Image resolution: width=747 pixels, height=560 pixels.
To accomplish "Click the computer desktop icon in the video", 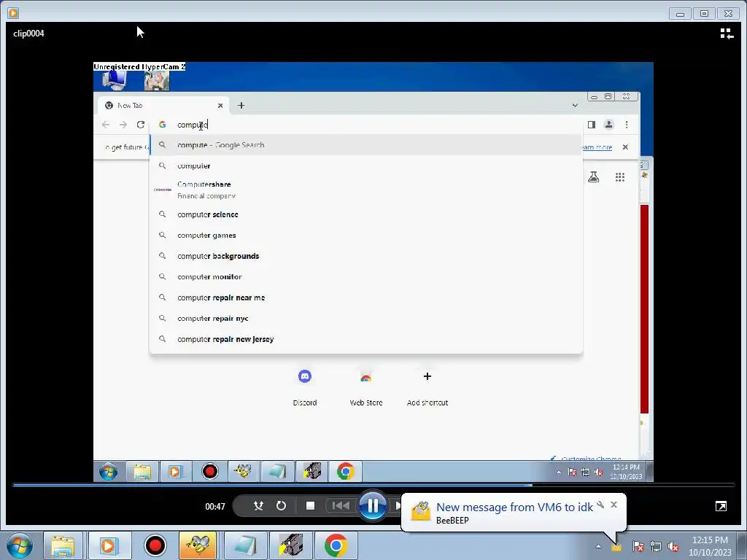I will click(115, 81).
